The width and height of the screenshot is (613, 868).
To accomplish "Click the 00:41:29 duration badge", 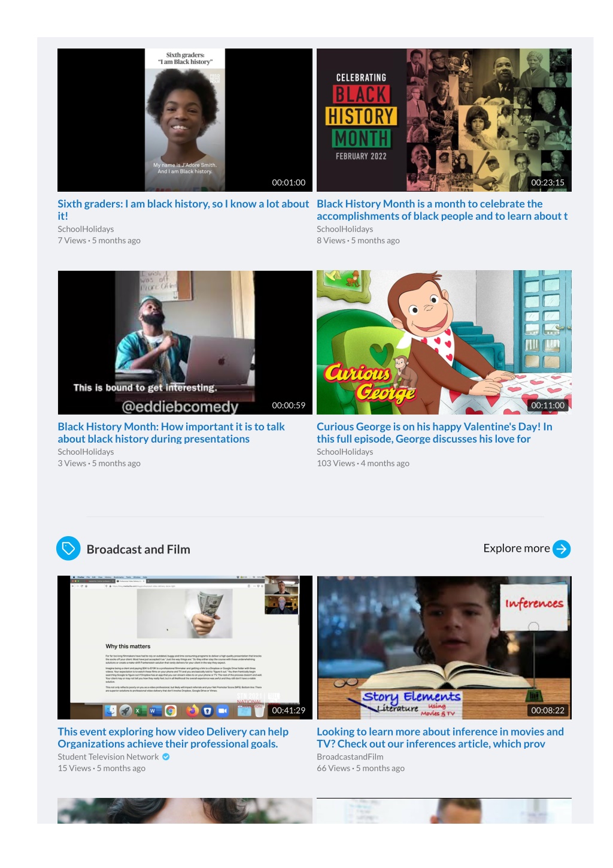I will 289,710.
